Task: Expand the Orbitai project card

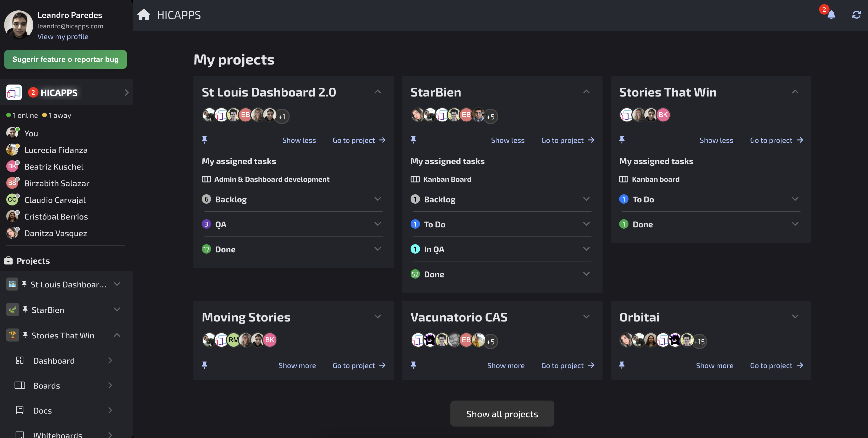Action: point(795,316)
